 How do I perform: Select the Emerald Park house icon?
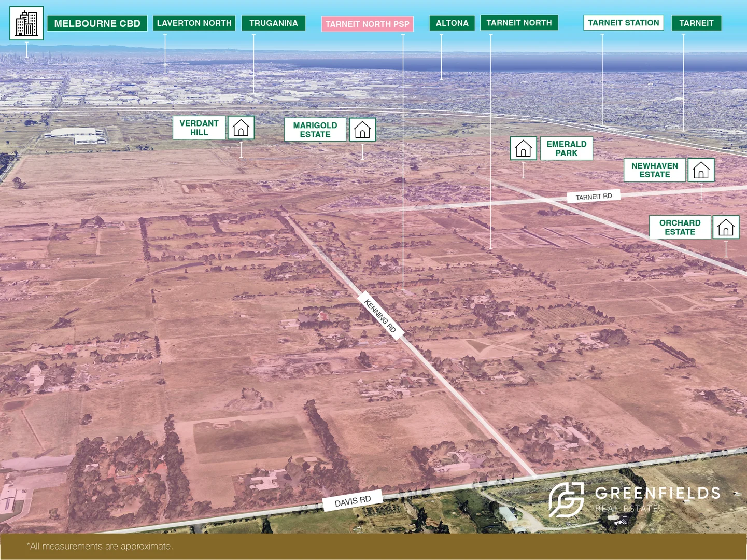click(x=524, y=148)
